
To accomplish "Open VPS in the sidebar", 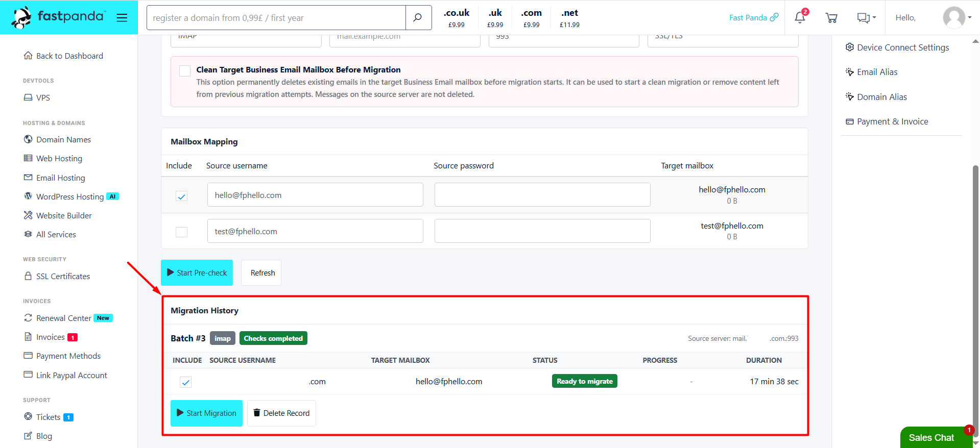I will click(37, 97).
